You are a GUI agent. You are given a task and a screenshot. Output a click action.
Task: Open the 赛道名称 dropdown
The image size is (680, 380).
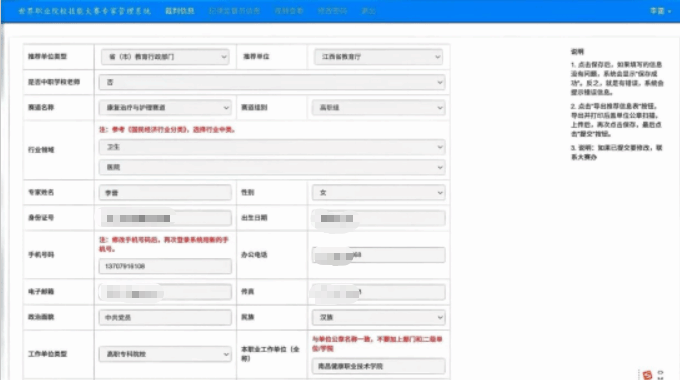165,108
